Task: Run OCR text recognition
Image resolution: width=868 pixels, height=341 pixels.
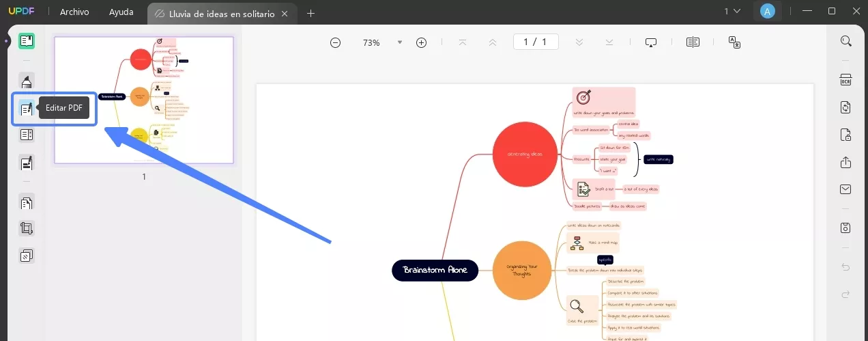Action: [x=846, y=80]
